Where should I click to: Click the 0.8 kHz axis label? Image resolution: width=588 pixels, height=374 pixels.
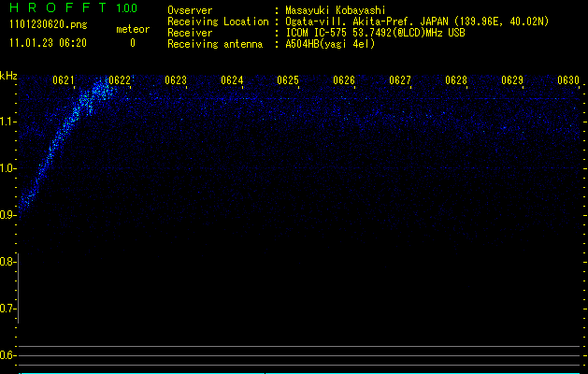click(x=7, y=262)
